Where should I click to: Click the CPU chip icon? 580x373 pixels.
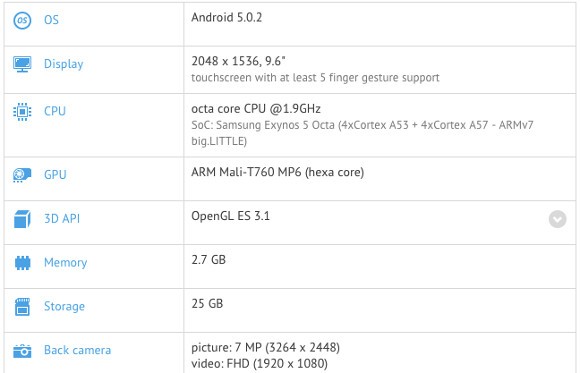(x=22, y=111)
